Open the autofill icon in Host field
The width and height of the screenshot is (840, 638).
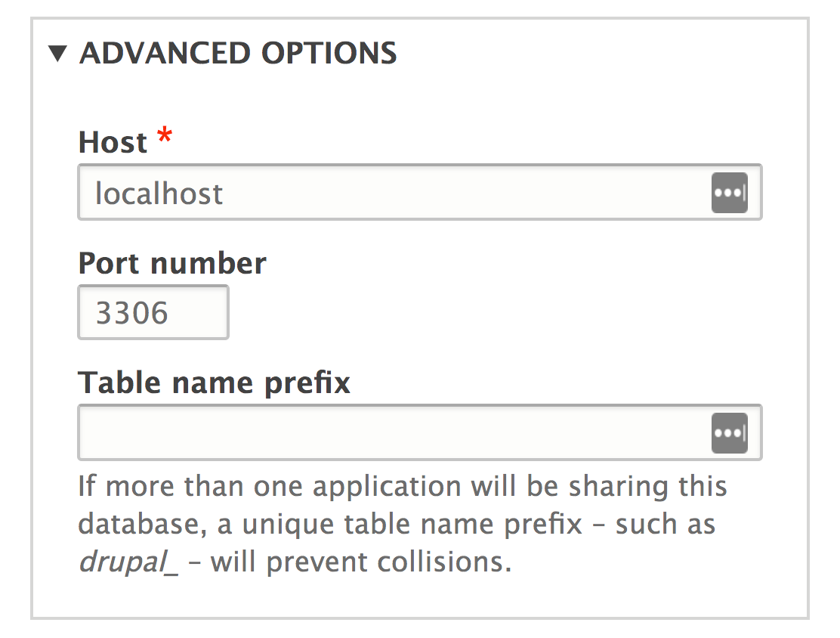tap(729, 193)
